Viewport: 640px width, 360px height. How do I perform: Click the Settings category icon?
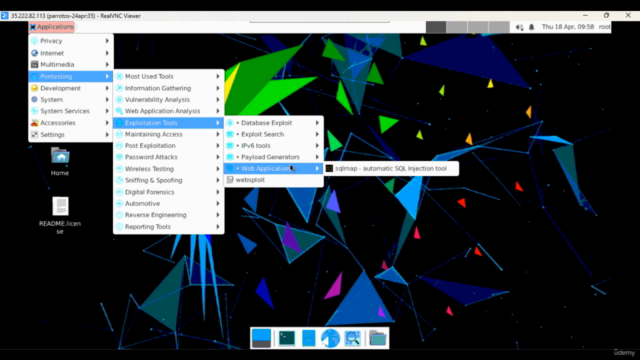pos(35,135)
